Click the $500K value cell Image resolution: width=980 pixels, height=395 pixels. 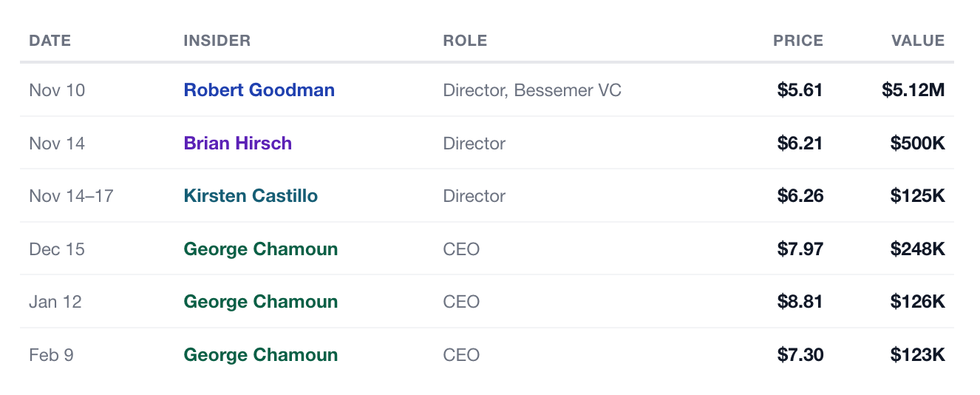click(x=917, y=144)
